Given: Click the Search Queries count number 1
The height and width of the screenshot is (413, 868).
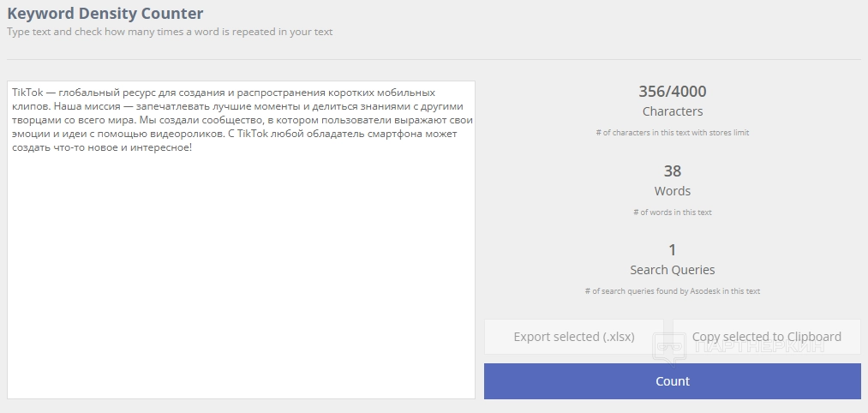Looking at the screenshot, I should click(672, 250).
